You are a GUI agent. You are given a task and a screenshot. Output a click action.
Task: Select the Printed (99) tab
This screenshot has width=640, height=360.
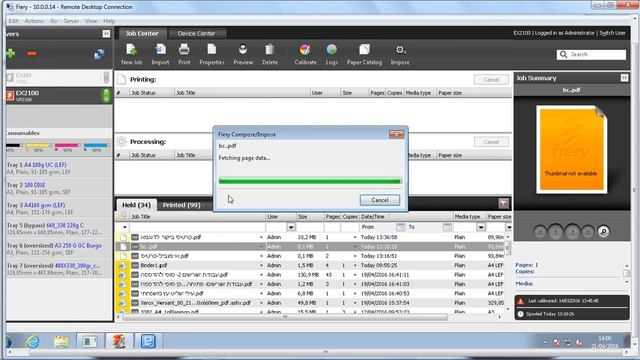coord(181,205)
